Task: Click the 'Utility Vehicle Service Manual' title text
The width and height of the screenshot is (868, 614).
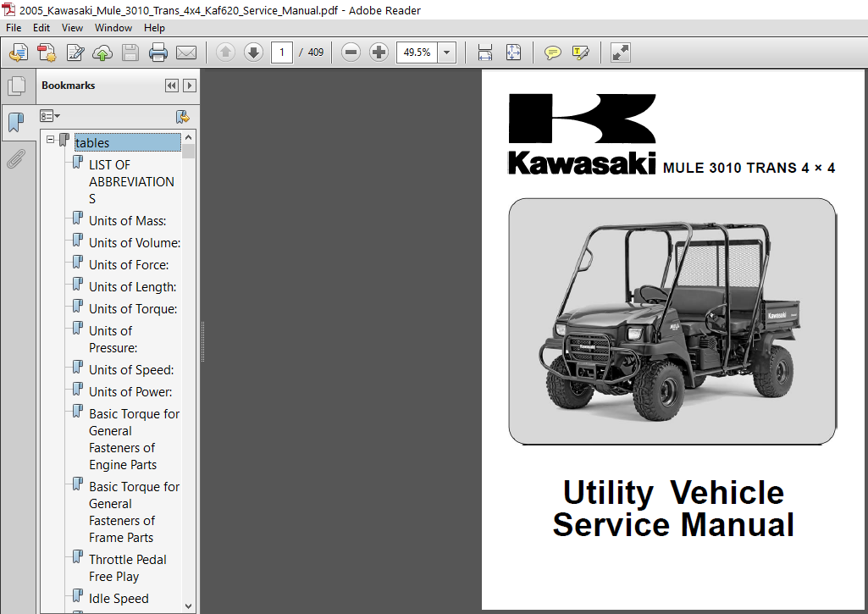Action: point(673,508)
